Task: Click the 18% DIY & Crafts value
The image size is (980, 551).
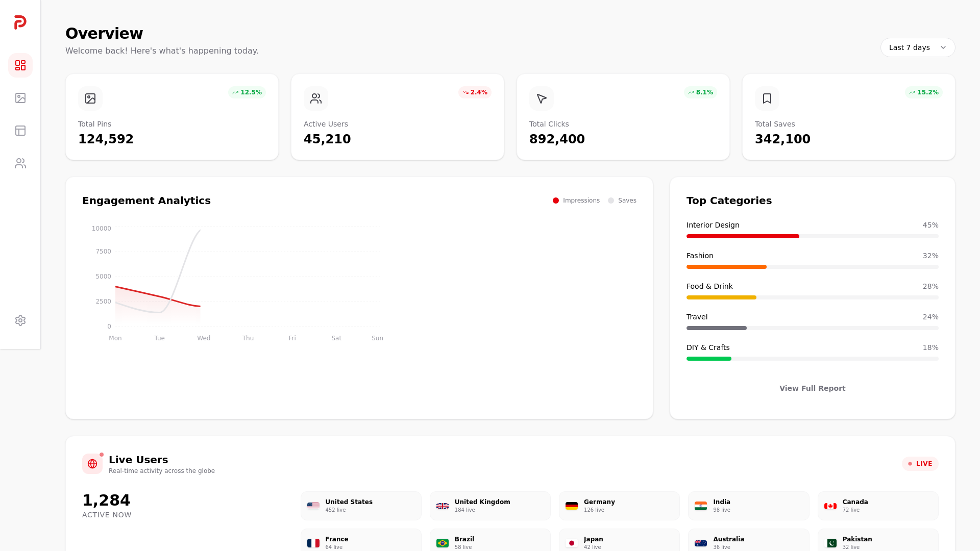Action: (x=930, y=347)
